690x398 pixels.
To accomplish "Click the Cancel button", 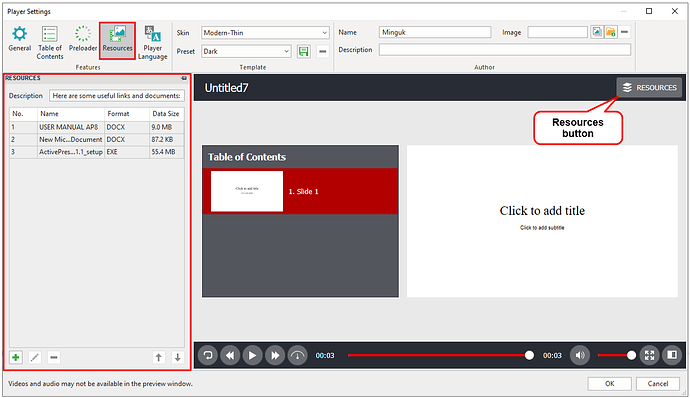I will 658,383.
